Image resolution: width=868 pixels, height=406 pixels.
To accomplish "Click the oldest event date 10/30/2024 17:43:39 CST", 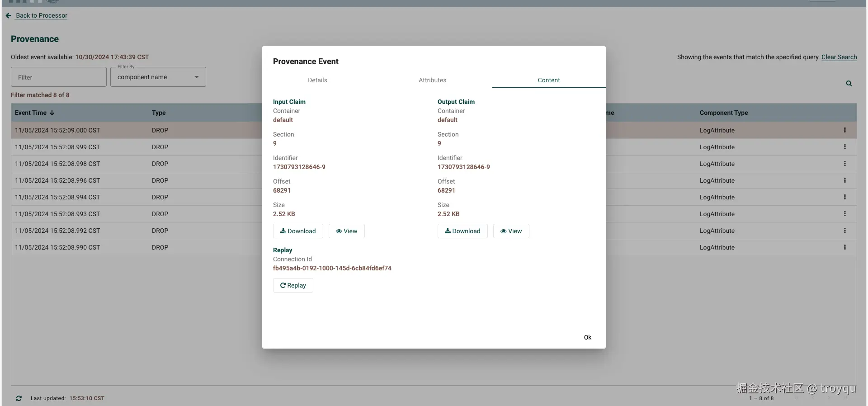I will pos(112,57).
